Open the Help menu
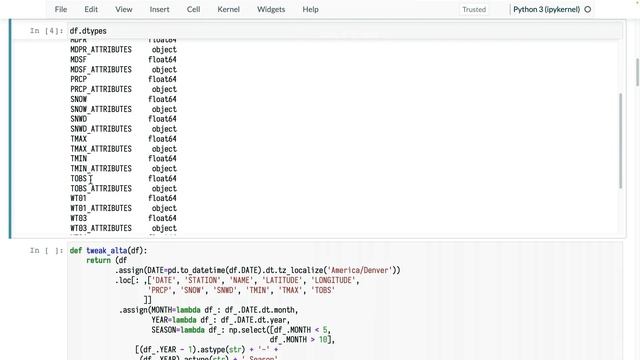Image resolution: width=640 pixels, height=360 pixels. [310, 9]
